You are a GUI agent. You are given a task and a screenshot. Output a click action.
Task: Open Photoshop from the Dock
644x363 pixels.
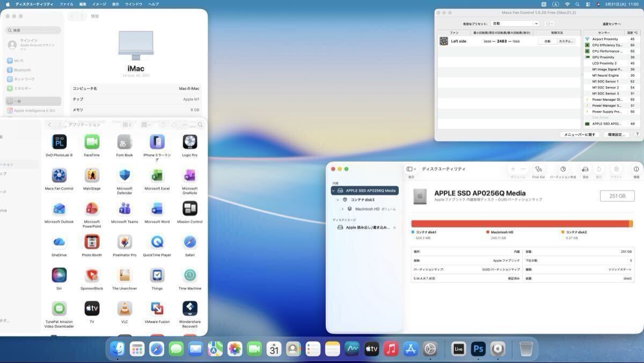478,349
